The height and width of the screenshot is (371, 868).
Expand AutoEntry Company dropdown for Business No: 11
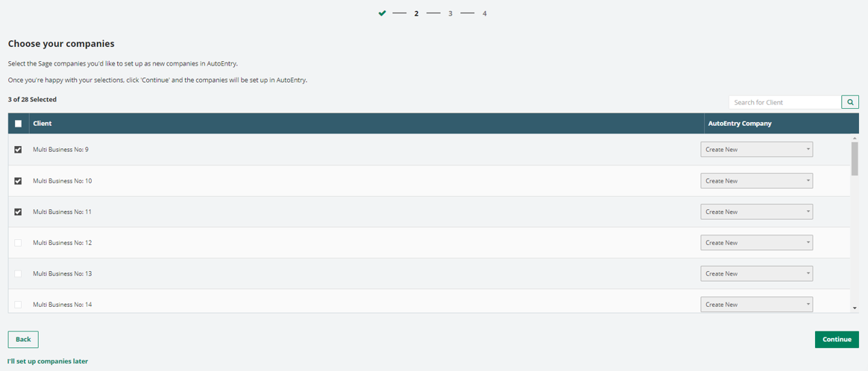pos(756,212)
